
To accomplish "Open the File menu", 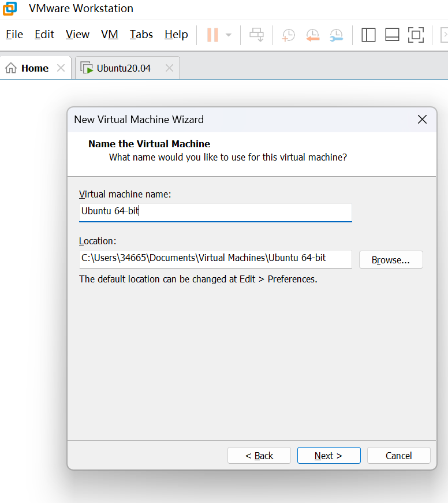I will 14,35.
